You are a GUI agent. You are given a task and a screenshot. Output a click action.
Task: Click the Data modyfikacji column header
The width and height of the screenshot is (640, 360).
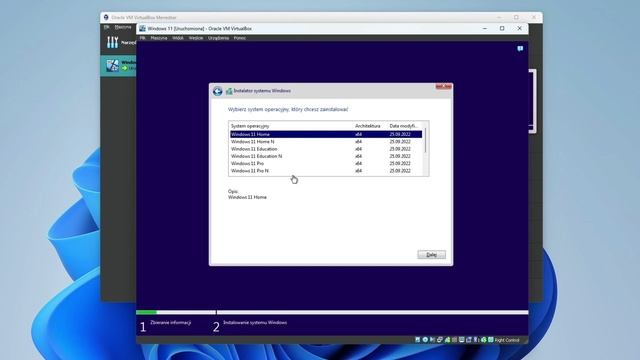(x=405, y=126)
